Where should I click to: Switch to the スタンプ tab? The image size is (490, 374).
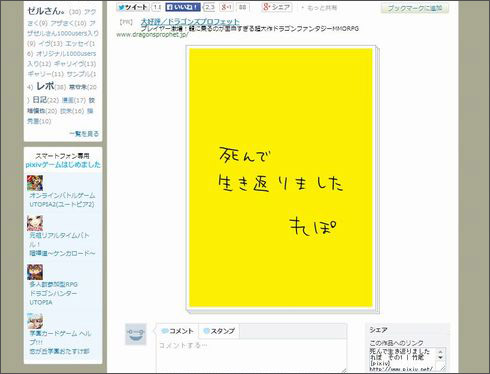coord(219,331)
